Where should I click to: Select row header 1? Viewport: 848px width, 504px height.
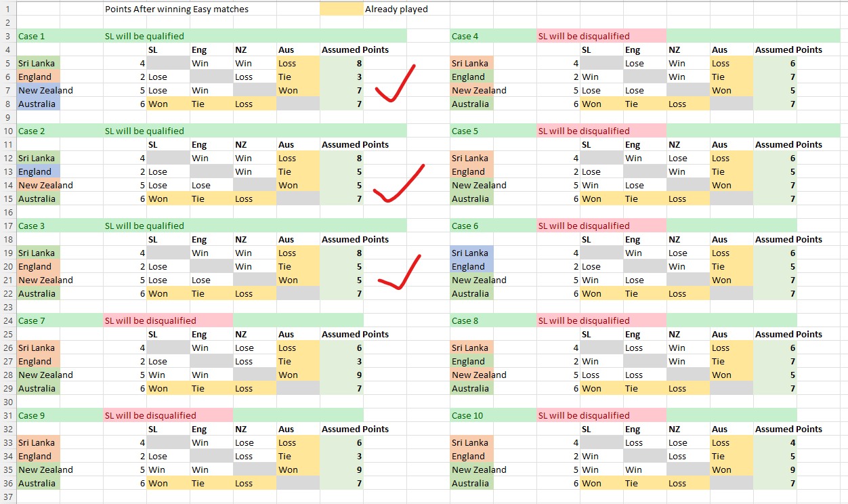tap(7, 9)
